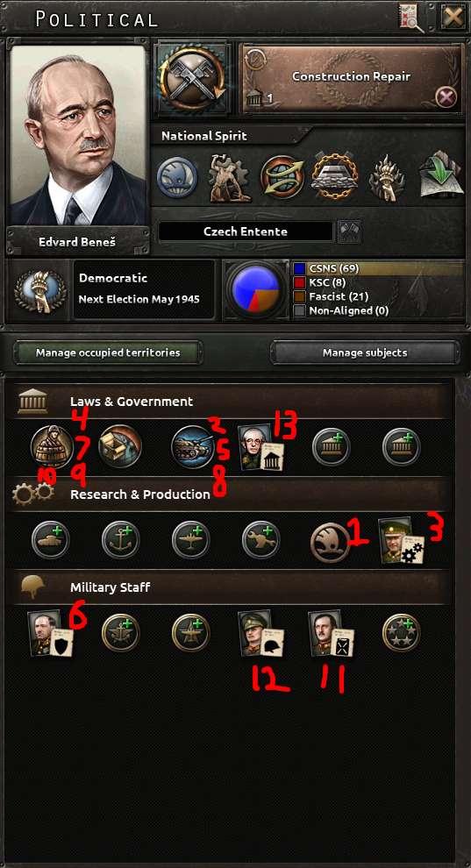Select the Skoda industrial concern icon
Viewport: 471px width, 868px height.
pos(329,538)
